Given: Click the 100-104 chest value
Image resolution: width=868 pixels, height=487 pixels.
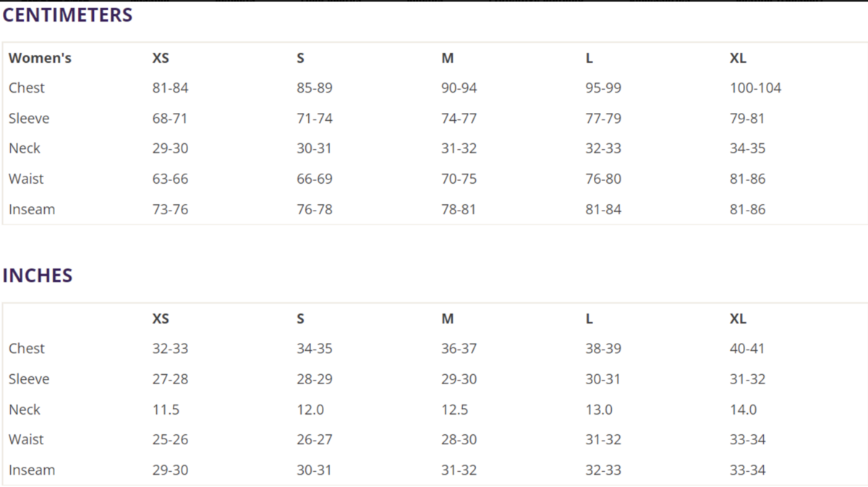Looking at the screenshot, I should point(756,88).
